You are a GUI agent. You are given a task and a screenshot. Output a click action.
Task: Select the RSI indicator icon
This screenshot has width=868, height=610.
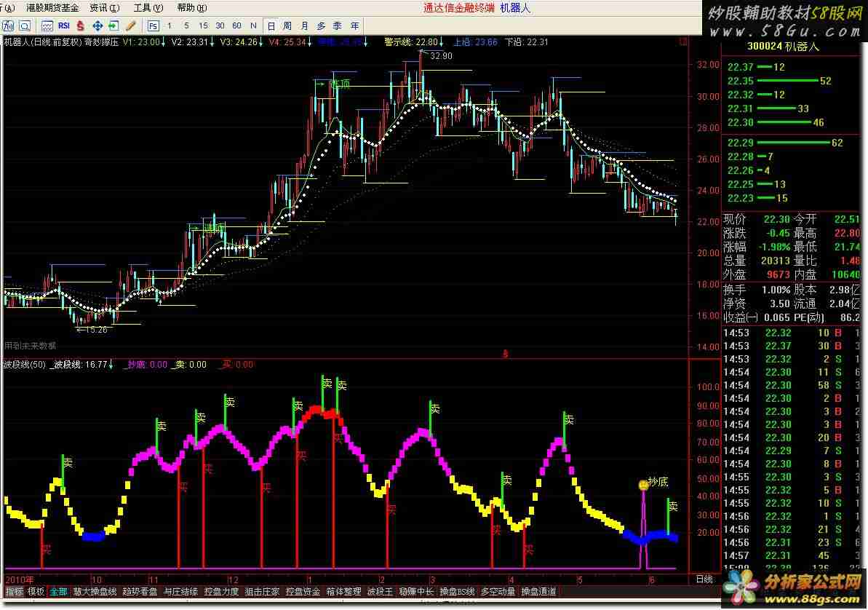point(63,25)
